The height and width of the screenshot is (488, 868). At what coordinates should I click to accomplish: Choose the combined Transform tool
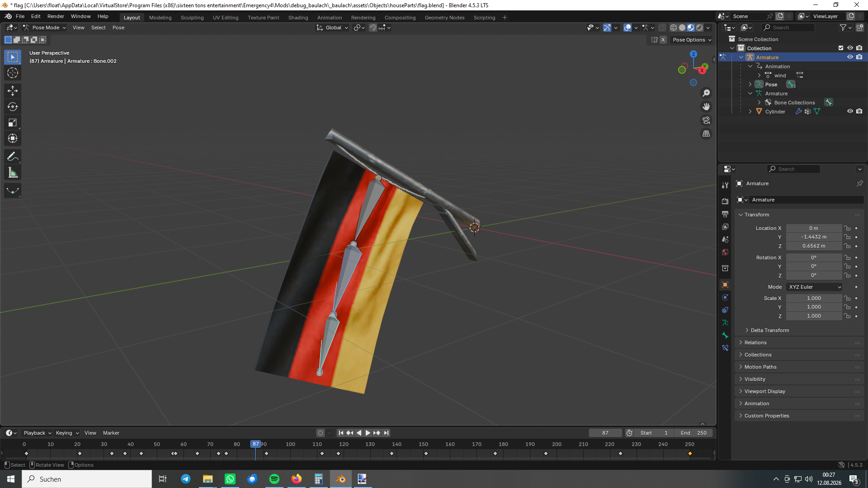tap(13, 138)
